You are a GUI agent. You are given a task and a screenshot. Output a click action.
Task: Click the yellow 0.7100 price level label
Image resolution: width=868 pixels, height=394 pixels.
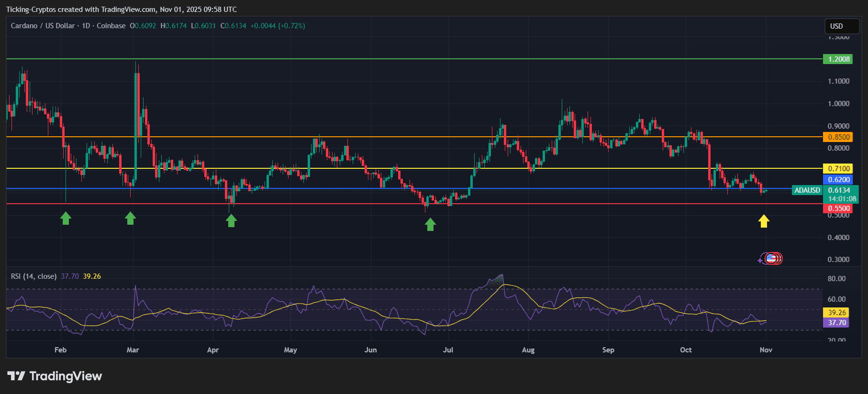839,169
